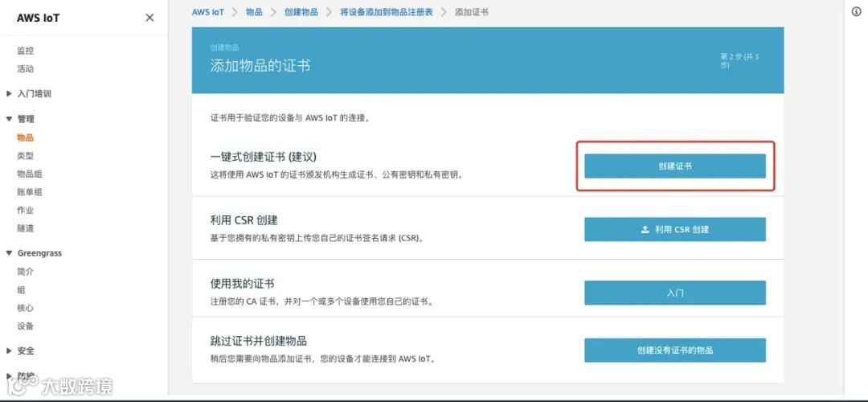This screenshot has width=868, height=402.
Task: Click the 一键式创建证书 (建议) heading
Action: coord(263,157)
